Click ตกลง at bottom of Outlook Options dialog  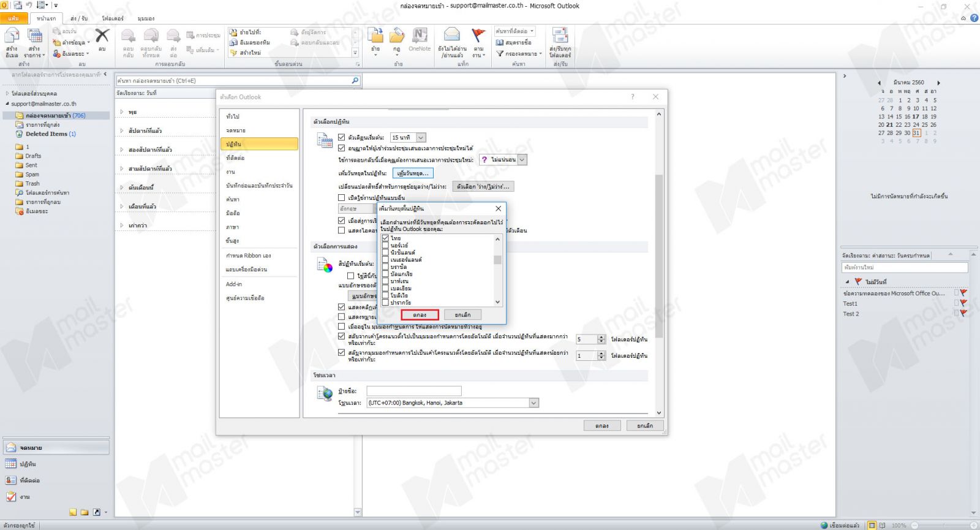[602, 425]
